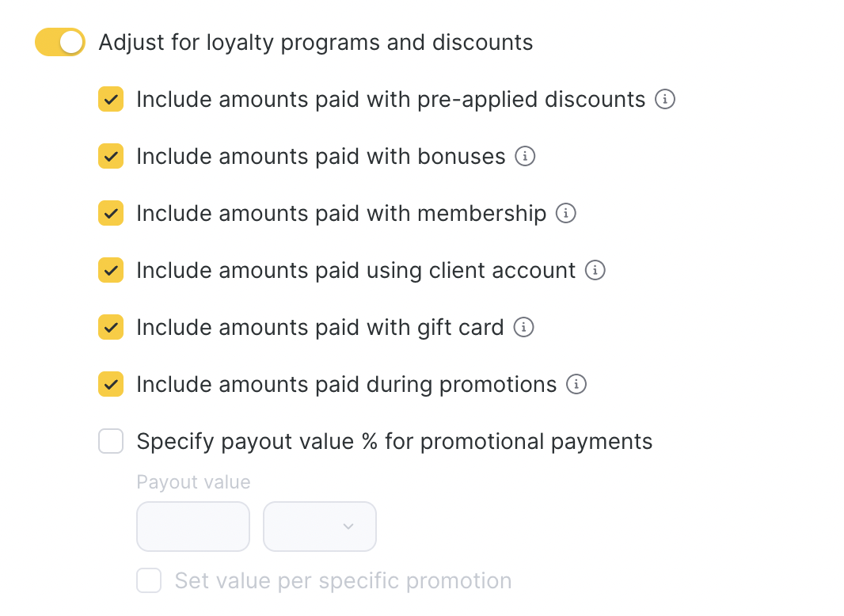
Task: Disable amounts paid with membership checkbox
Action: tap(111, 214)
